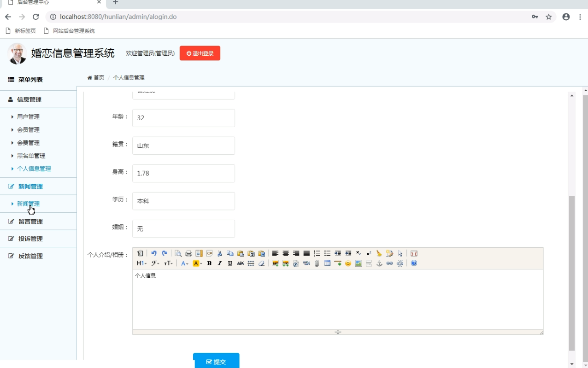Open the H1 heading format dropdown
The height and width of the screenshot is (368, 588).
tap(141, 263)
